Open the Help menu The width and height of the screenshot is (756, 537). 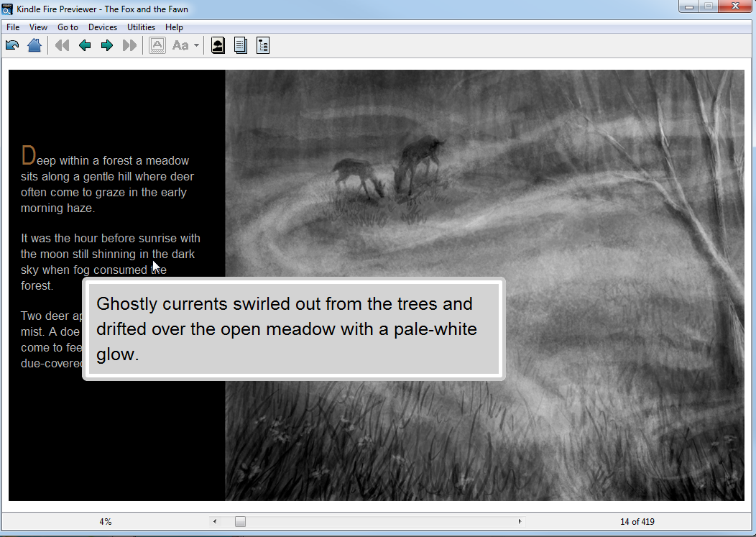174,27
